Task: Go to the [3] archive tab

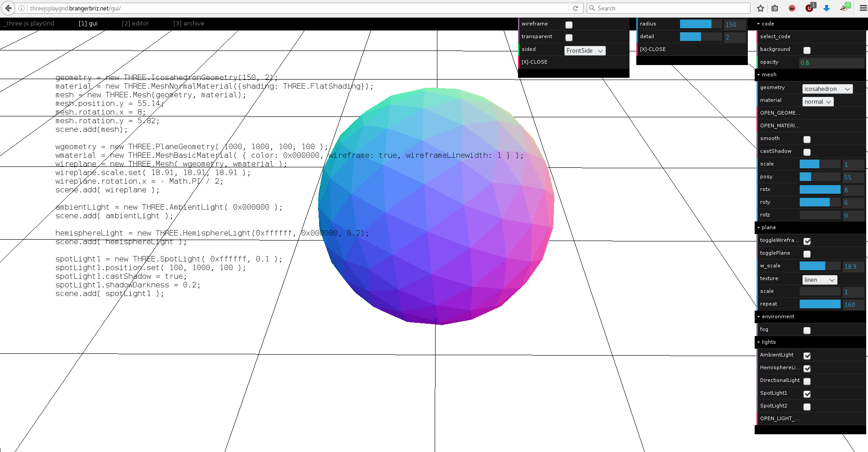Action: [x=188, y=24]
